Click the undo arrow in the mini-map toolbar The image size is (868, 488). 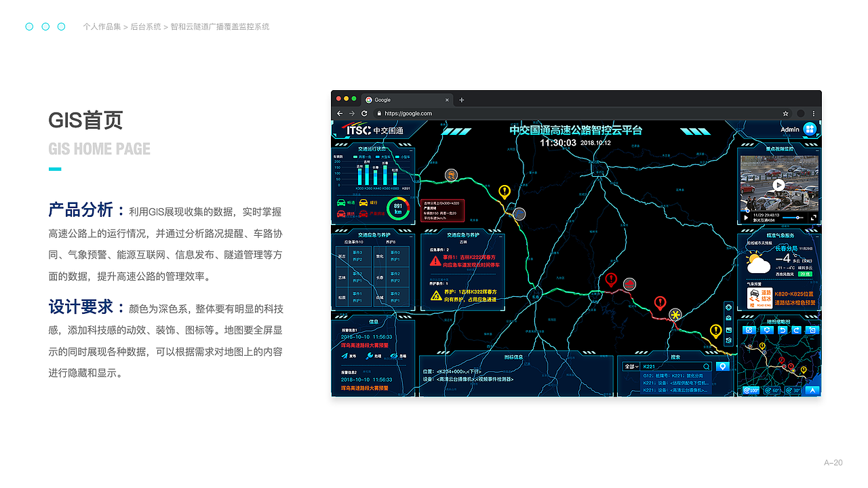coord(781,330)
